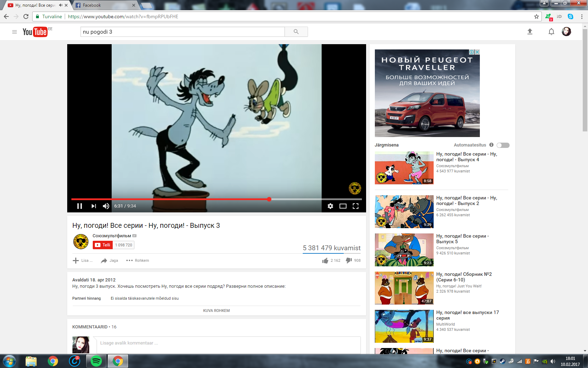
Task: Open the Windows Start menu
Action: point(9,361)
